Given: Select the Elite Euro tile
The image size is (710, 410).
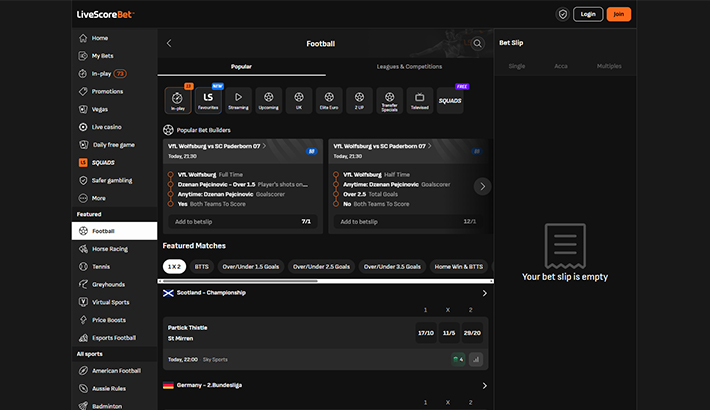Looking at the screenshot, I should tap(329, 100).
